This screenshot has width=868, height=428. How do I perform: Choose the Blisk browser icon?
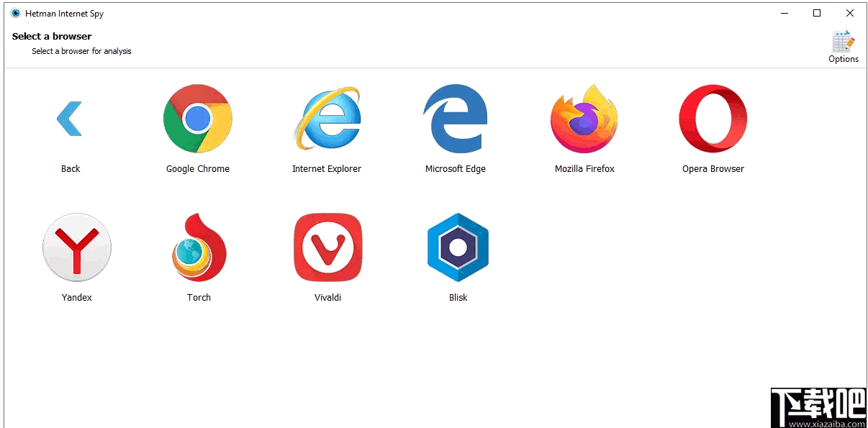pos(458,247)
